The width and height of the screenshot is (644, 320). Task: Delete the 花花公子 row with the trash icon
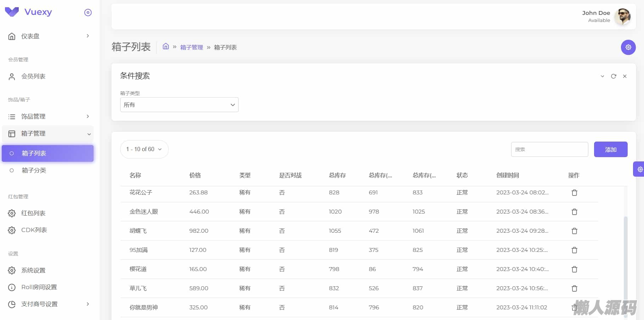pyautogui.click(x=574, y=193)
